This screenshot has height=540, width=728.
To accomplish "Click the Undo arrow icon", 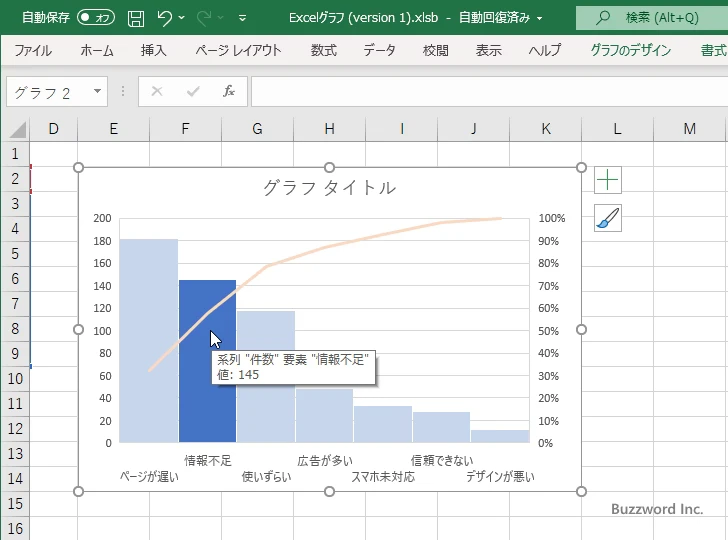I will tap(164, 18).
